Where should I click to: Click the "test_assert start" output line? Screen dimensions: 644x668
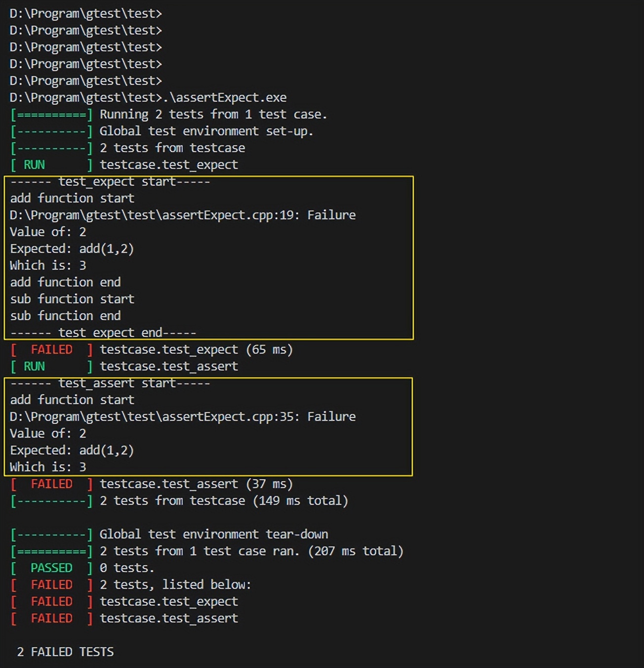110,383
